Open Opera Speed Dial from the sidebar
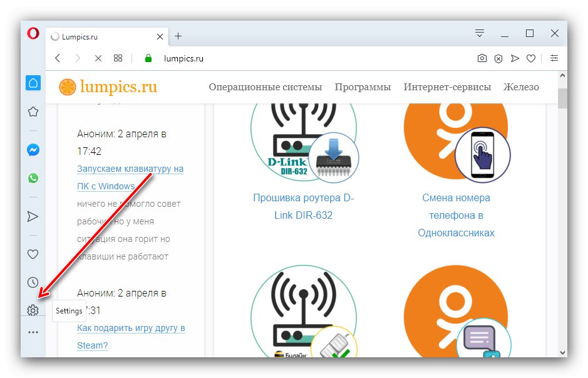 [x=33, y=82]
